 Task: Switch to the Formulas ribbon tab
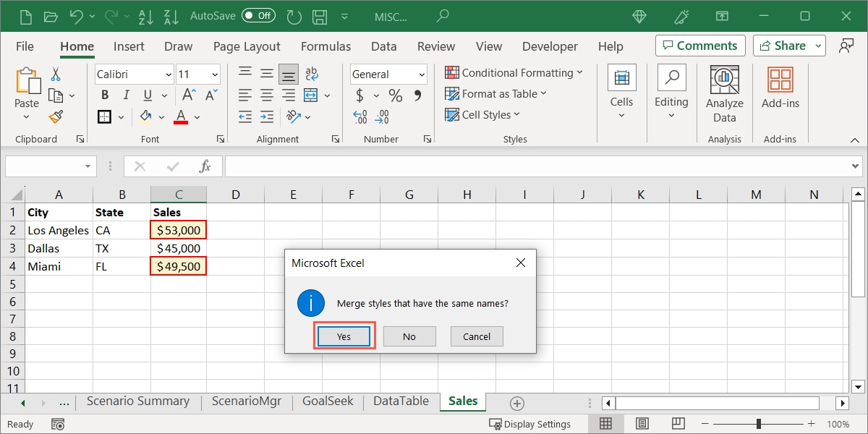[325, 46]
